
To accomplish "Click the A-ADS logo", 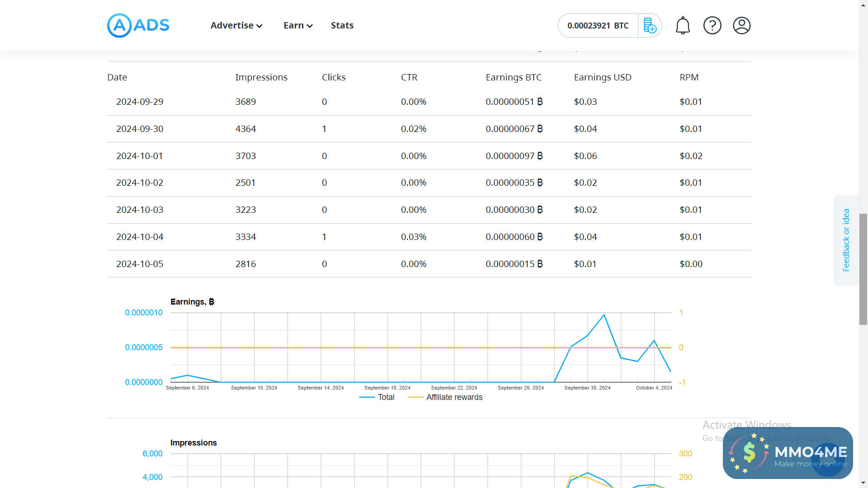I will click(x=138, y=25).
